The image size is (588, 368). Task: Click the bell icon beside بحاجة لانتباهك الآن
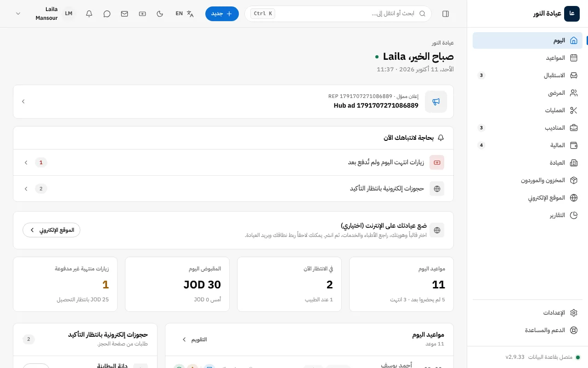pyautogui.click(x=441, y=138)
